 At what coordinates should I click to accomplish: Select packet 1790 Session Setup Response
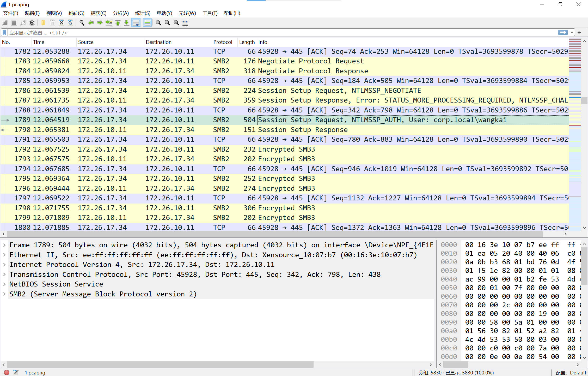285,130
